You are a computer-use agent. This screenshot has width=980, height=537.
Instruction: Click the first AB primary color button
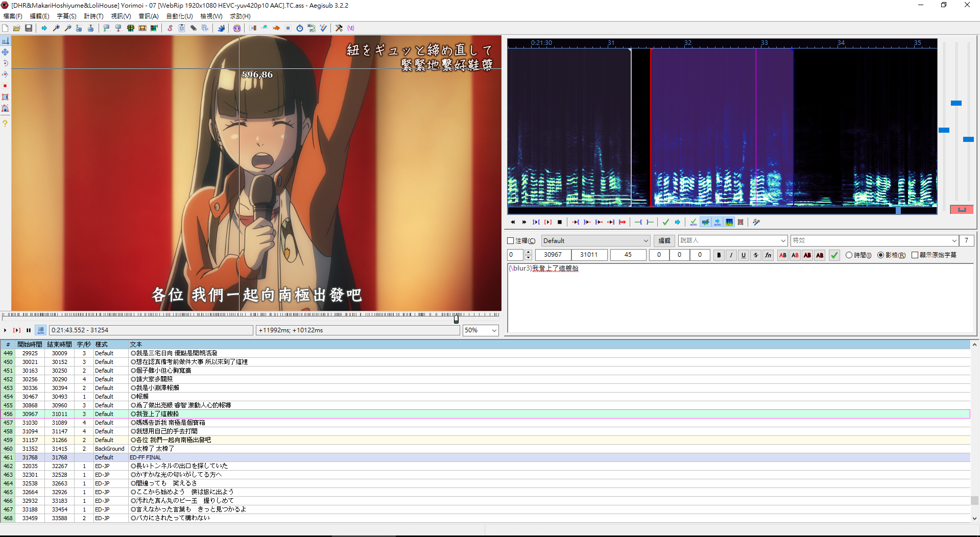pos(783,255)
